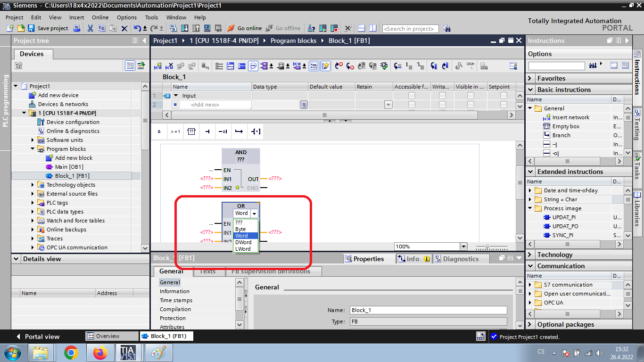The height and width of the screenshot is (362, 644).
Task: Collapse the Program blocks tree node
Action: coord(33,149)
